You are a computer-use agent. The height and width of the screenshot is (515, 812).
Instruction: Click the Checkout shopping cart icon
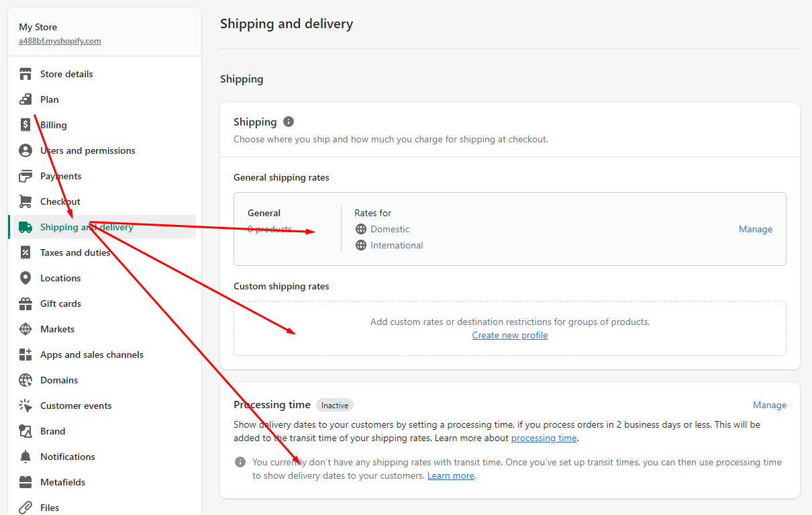coord(26,201)
